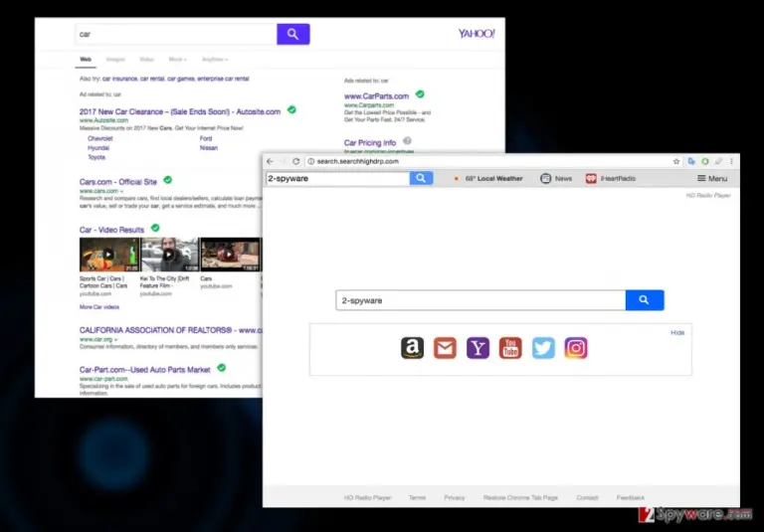Click the site info icon in address bar

point(310,161)
